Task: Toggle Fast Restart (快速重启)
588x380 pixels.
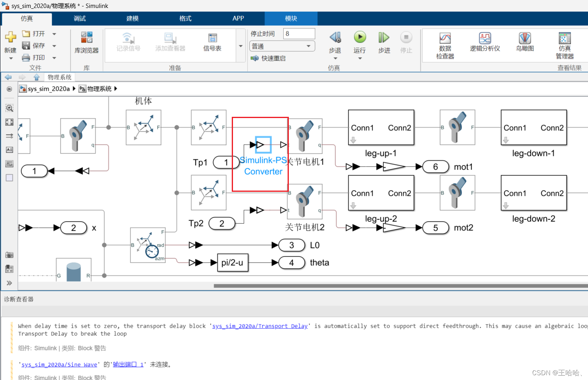Action: coord(268,58)
